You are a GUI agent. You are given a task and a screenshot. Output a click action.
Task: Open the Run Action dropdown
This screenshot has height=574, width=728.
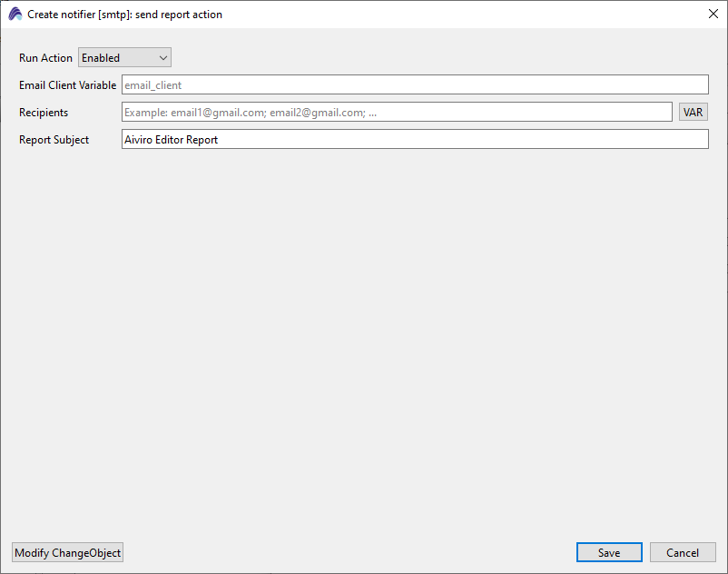click(124, 58)
